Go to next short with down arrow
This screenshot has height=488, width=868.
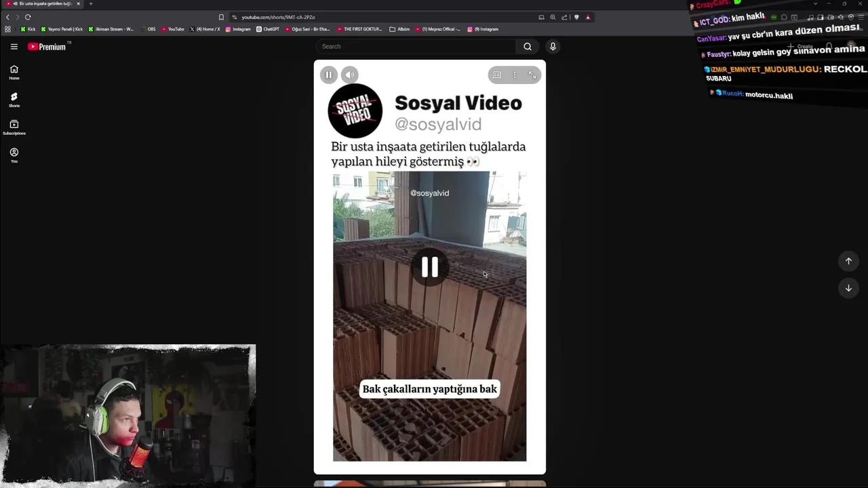click(848, 288)
